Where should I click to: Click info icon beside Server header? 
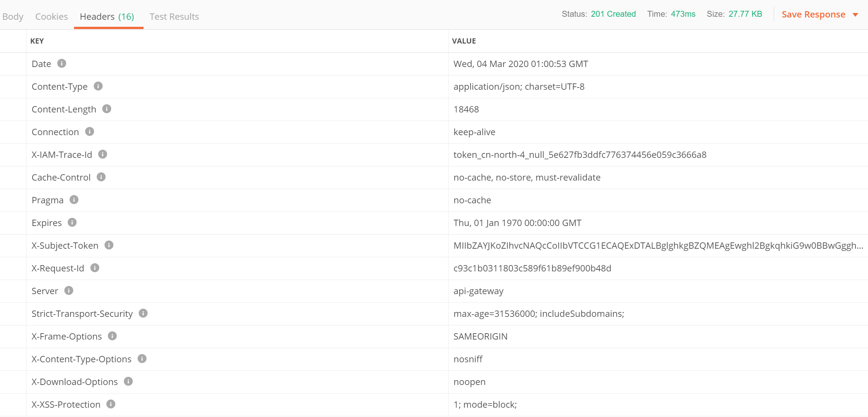[x=69, y=290]
